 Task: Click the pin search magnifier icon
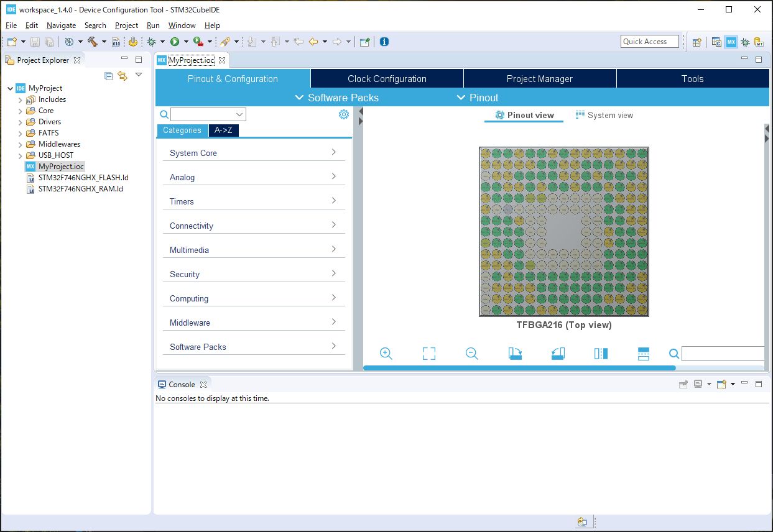click(674, 354)
